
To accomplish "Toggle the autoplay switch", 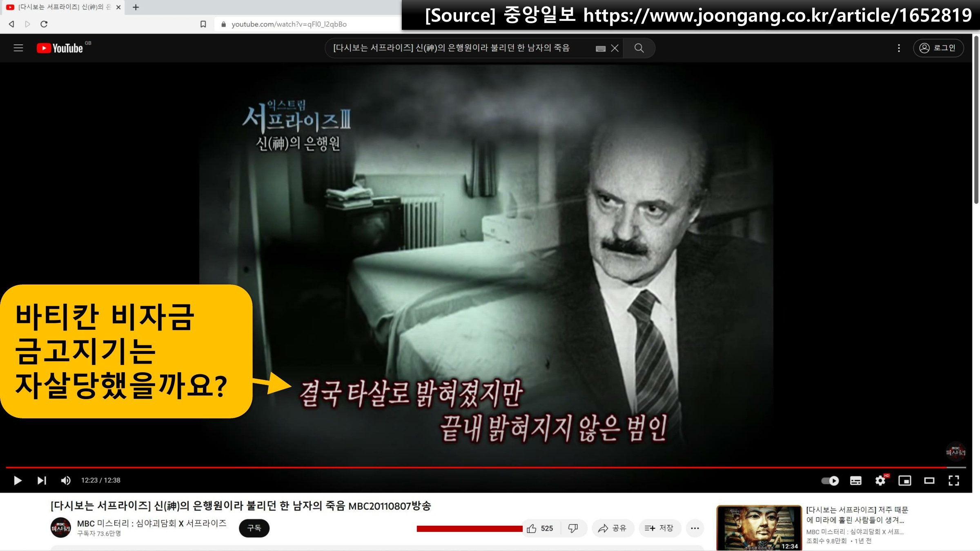I will coord(830,480).
